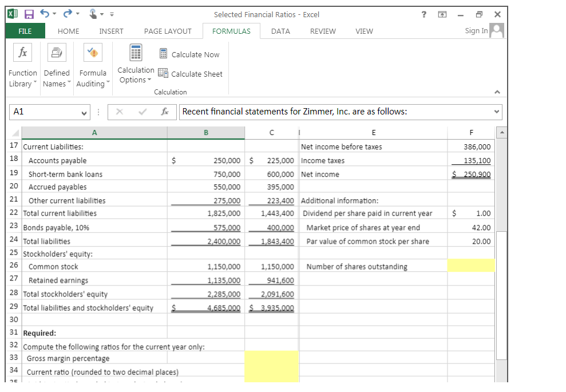Select the 386,000 value cell
This screenshot has width=566, height=392.
point(471,146)
